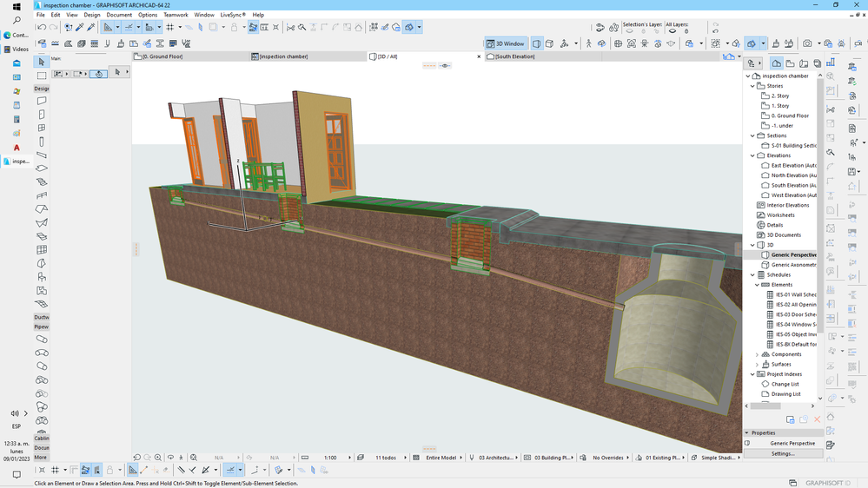Select Generic Axonometry in Navigator
The image size is (868, 488).
[792, 265]
